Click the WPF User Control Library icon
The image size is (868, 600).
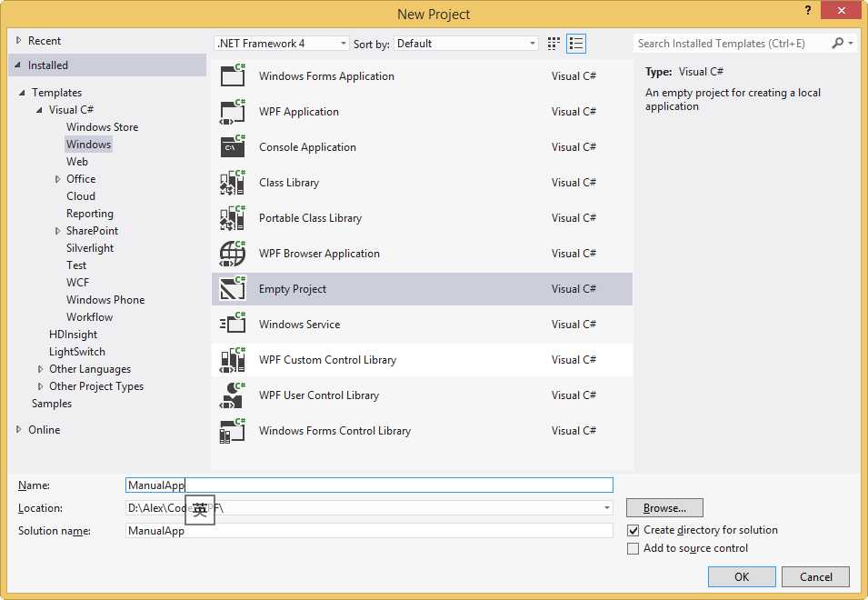pos(233,395)
